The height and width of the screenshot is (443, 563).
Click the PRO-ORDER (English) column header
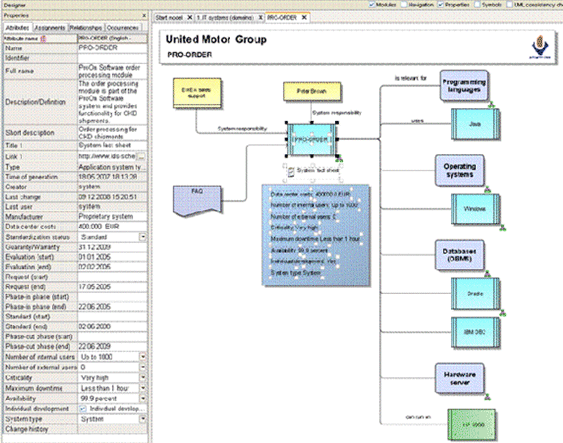pyautogui.click(x=112, y=38)
